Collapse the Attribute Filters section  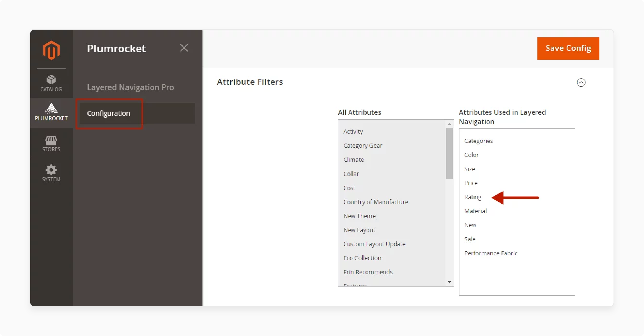click(581, 82)
